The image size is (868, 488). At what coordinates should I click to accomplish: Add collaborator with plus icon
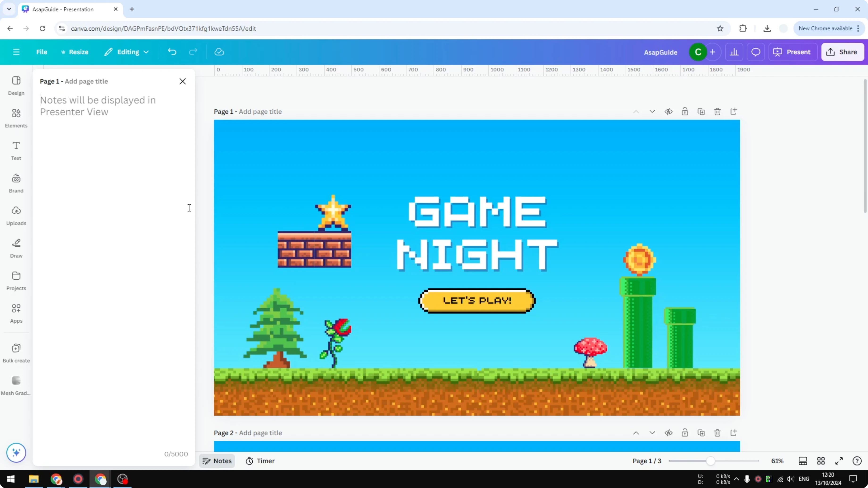coord(712,52)
